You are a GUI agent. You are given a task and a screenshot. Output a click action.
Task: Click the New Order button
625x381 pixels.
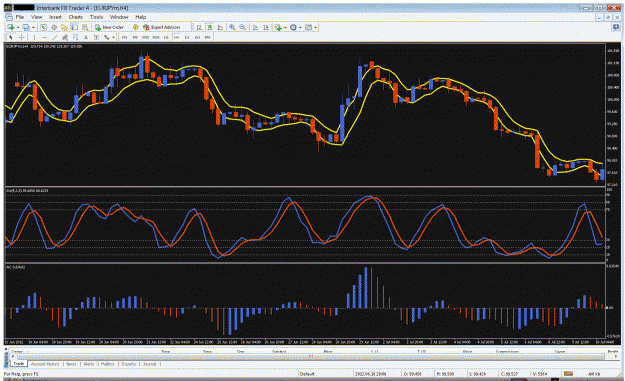pos(110,27)
